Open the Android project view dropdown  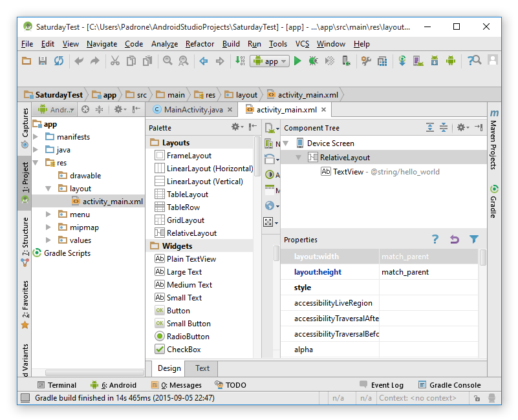point(56,109)
